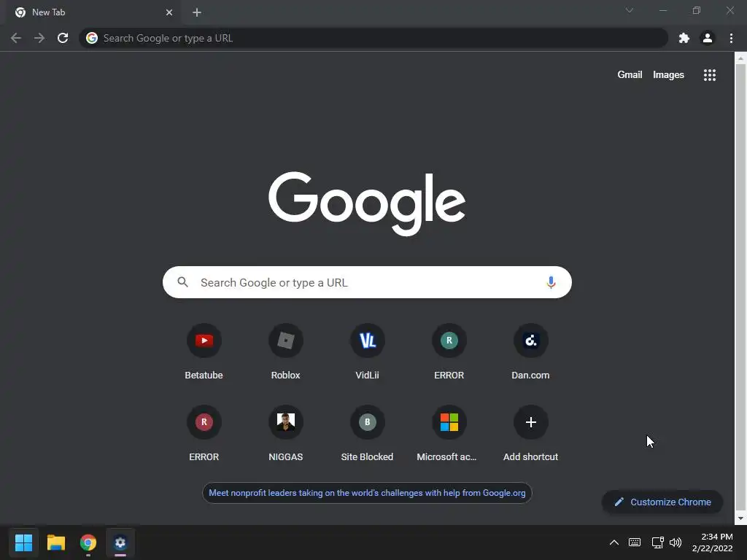
Task: Go back to previous page
Action: click(x=16, y=38)
